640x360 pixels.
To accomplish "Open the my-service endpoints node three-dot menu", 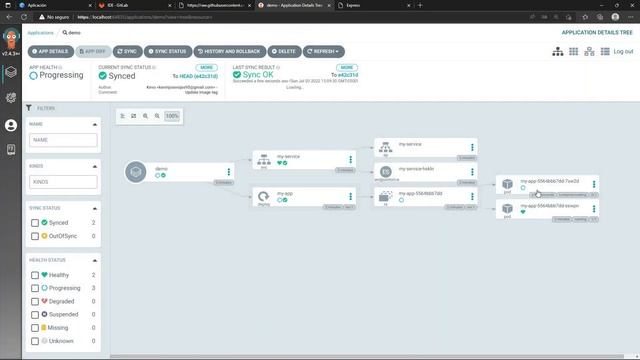I will 472,147.
